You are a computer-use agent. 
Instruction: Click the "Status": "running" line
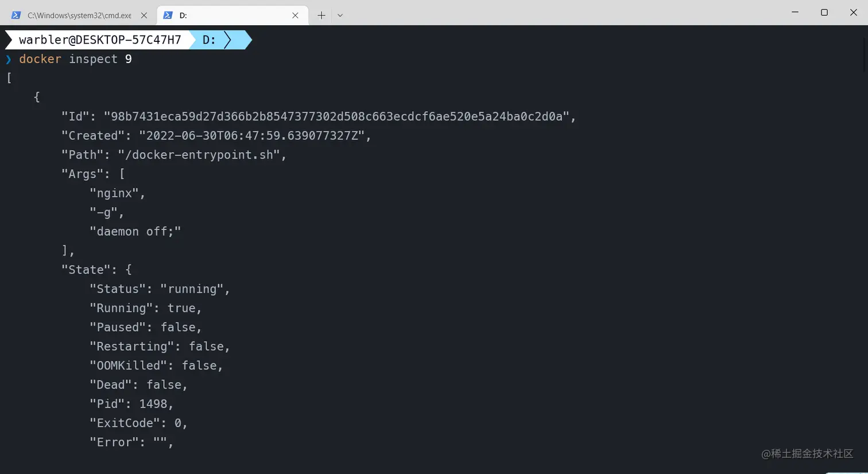160,289
